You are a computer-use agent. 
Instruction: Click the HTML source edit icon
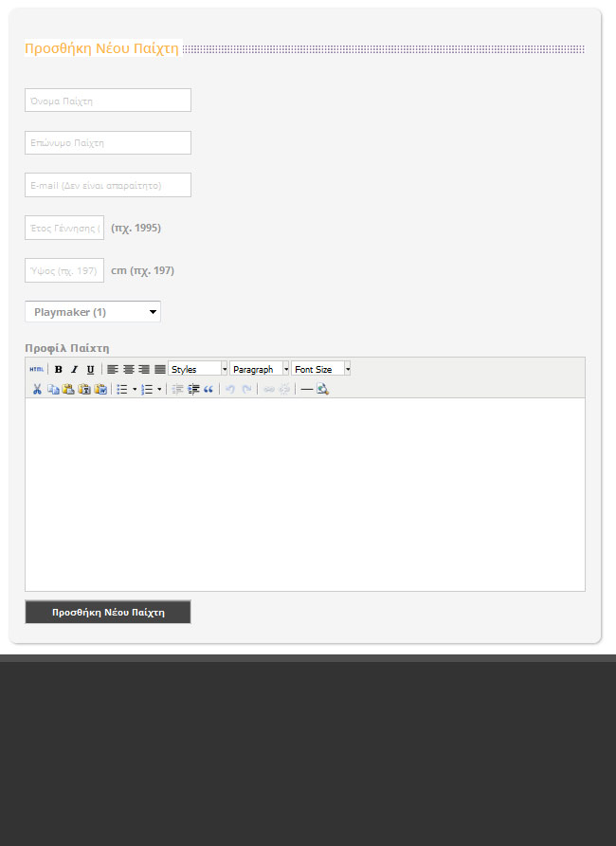(x=36, y=369)
